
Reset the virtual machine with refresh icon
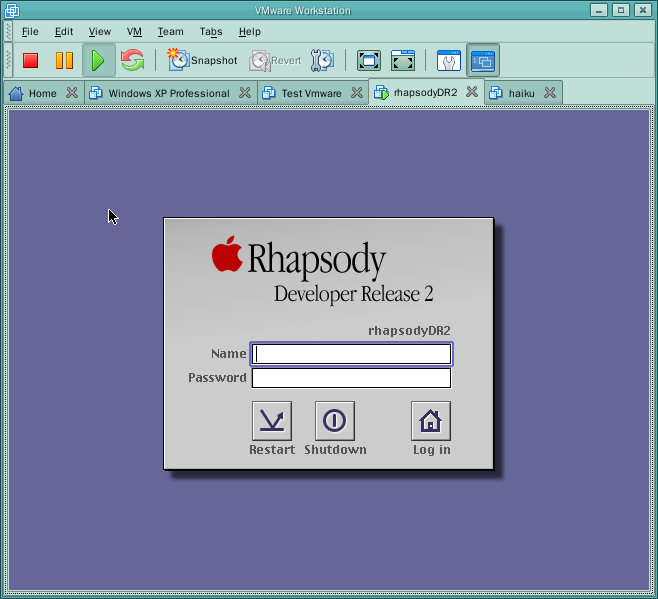pos(133,60)
